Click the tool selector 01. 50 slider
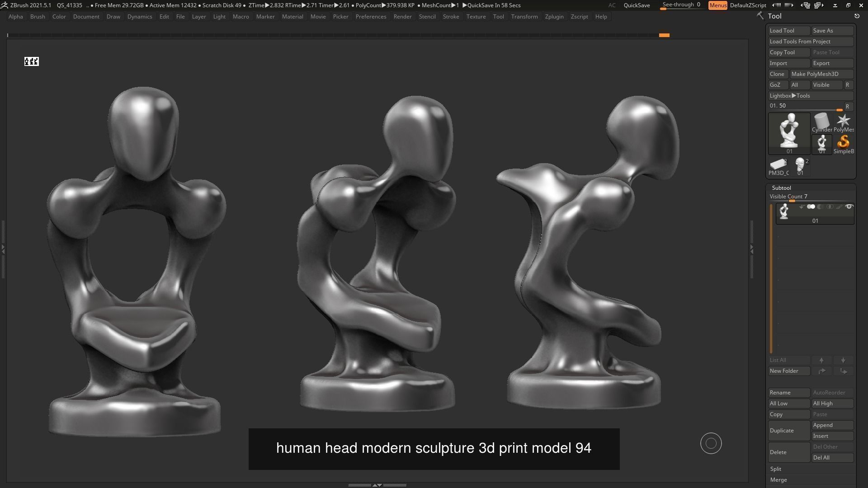Viewport: 868px width, 488px height. tap(805, 107)
